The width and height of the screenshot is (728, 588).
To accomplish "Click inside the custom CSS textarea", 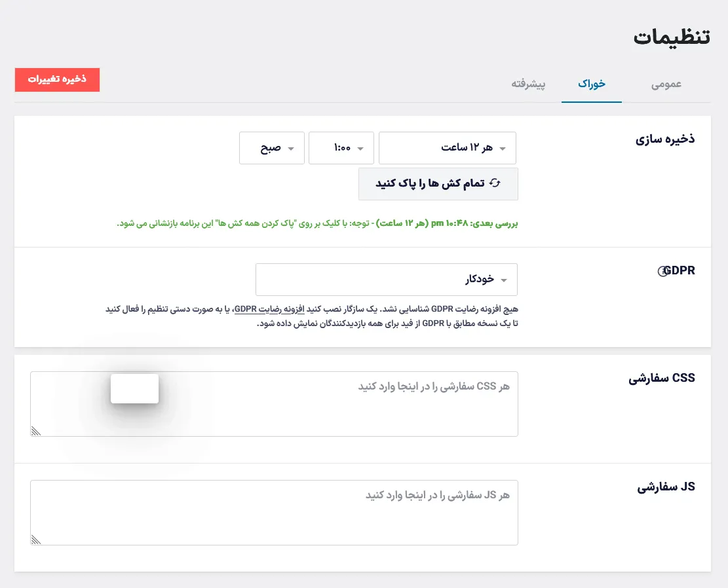I will (x=274, y=404).
